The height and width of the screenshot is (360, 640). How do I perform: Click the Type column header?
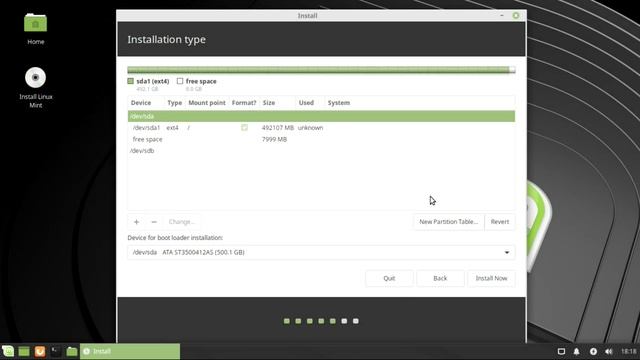(175, 103)
